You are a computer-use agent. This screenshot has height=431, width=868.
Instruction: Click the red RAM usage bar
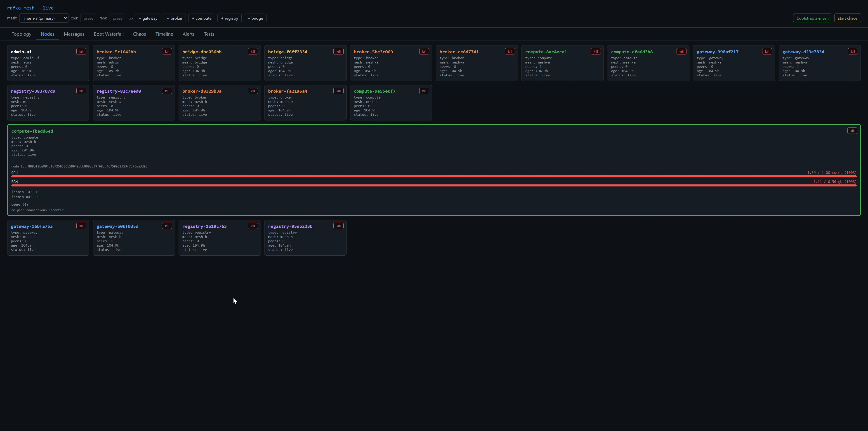point(434,185)
